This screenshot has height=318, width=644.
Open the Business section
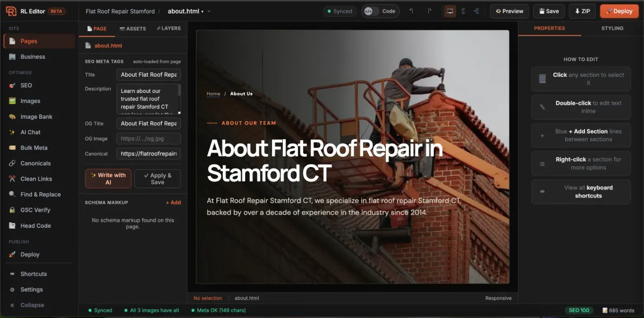39,56
